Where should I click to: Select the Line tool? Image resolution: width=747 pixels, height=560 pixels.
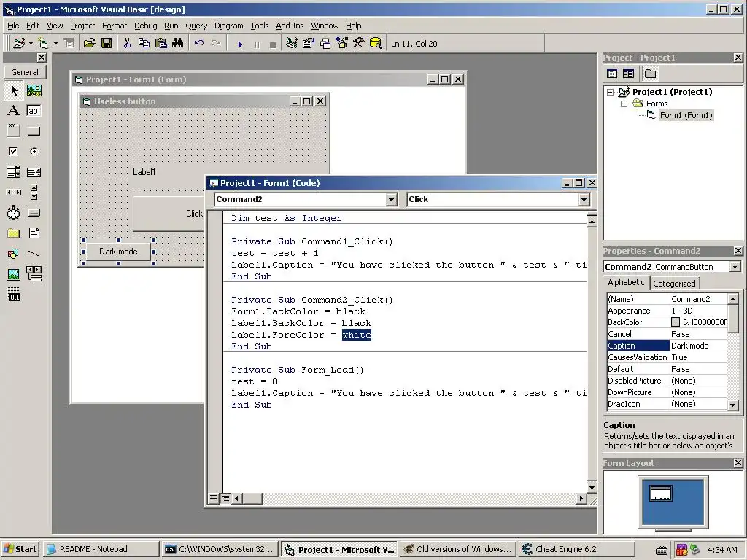point(34,254)
